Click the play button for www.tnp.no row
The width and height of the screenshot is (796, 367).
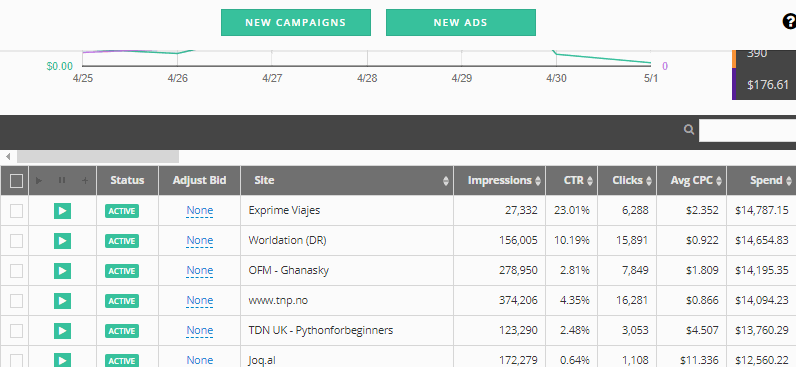[x=62, y=301]
